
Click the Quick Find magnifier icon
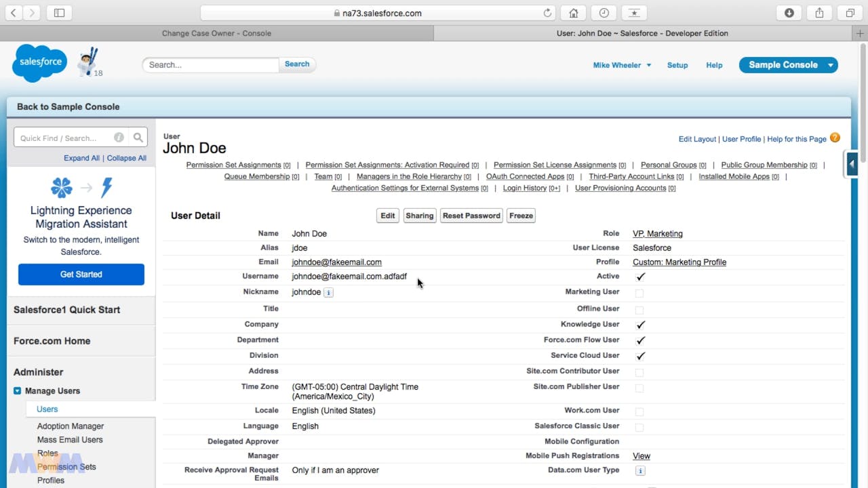tap(138, 138)
